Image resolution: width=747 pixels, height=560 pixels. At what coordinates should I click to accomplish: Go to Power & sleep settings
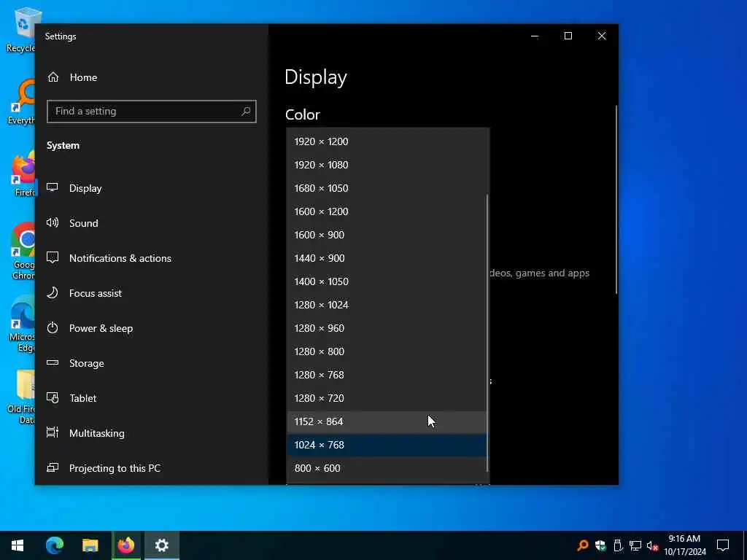coord(152,328)
